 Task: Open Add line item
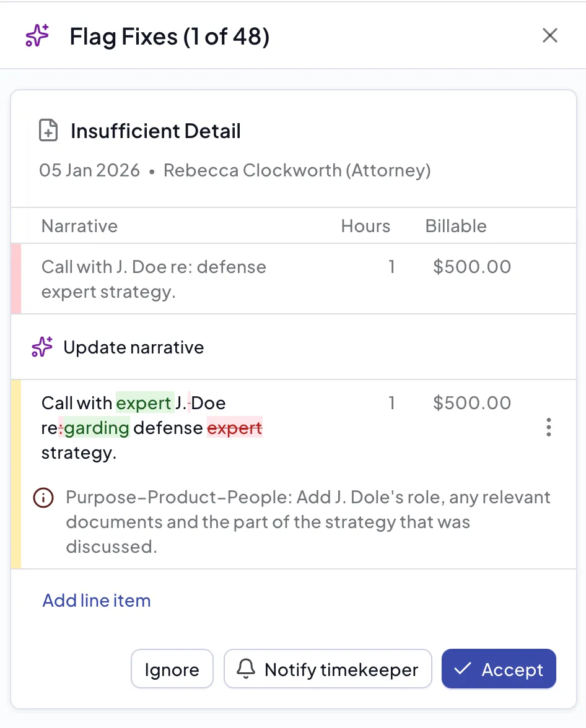coord(96,600)
